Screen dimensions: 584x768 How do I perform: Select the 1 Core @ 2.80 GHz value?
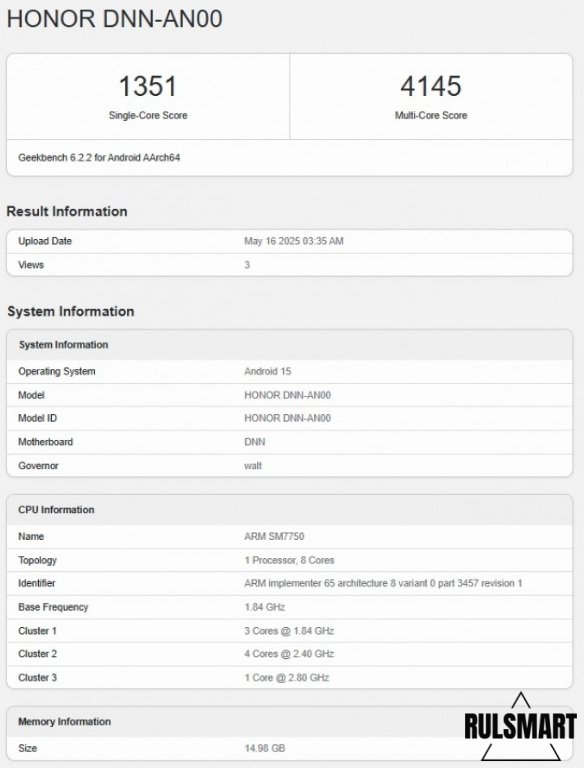point(287,677)
